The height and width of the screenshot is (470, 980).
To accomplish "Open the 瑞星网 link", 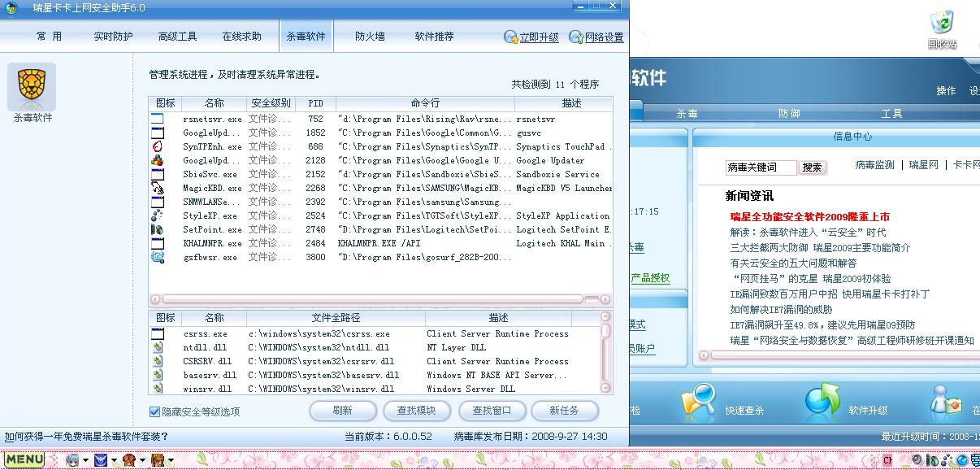I will click(x=923, y=165).
